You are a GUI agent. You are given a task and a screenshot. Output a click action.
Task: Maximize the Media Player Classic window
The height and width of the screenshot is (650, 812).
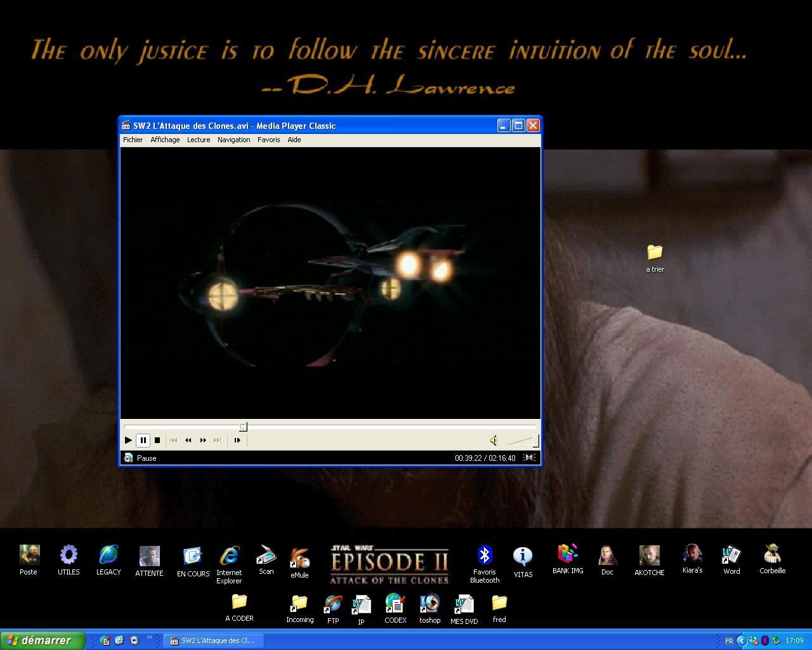tap(518, 126)
